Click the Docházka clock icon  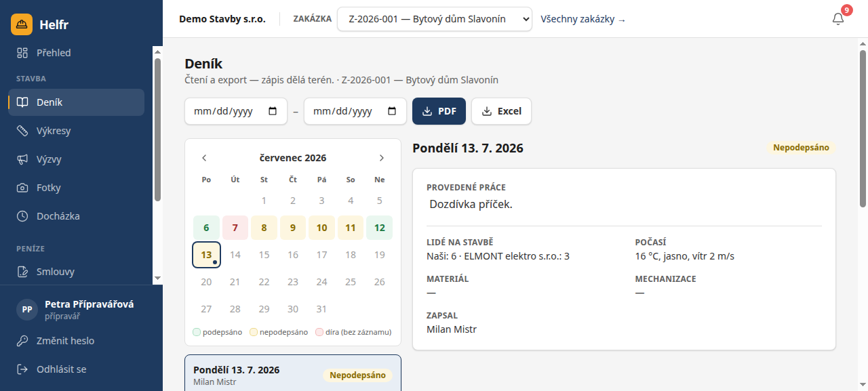pos(22,216)
